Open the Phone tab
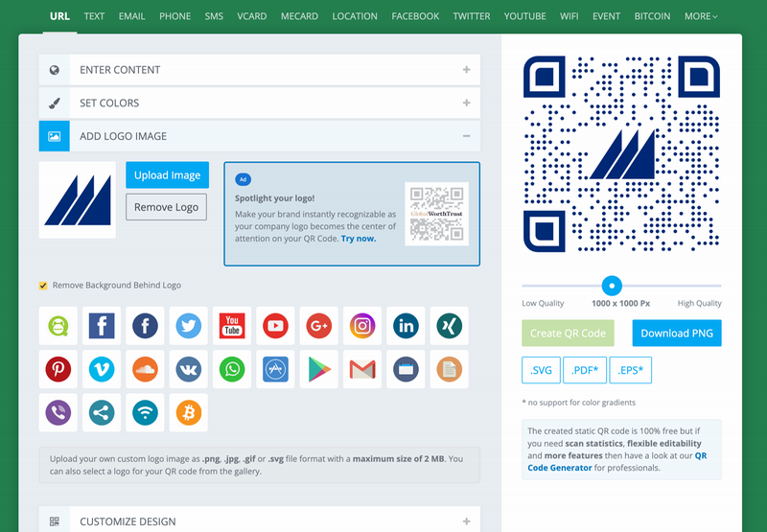The width and height of the screenshot is (767, 532). pos(174,16)
